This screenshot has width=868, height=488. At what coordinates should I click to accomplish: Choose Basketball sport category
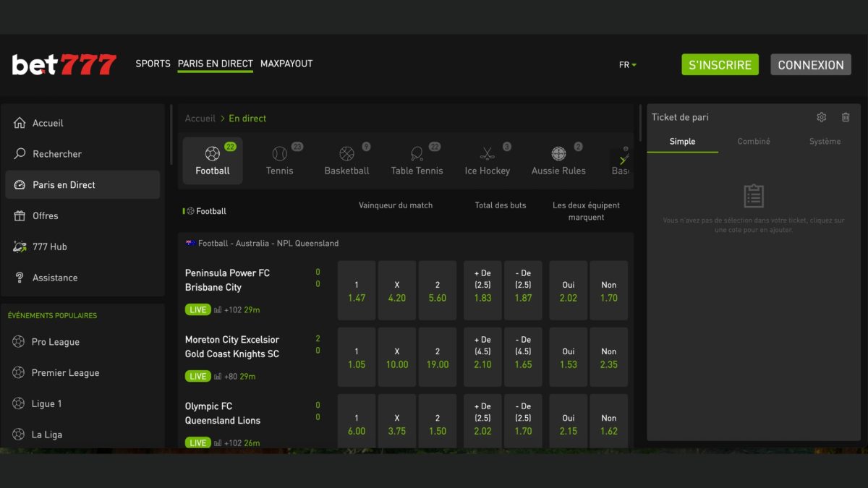[x=346, y=160]
